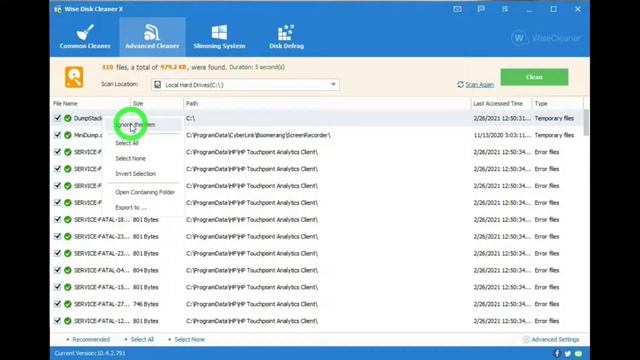Open the Scan Location drive dropdown
This screenshot has height=360, width=640.
(x=333, y=84)
